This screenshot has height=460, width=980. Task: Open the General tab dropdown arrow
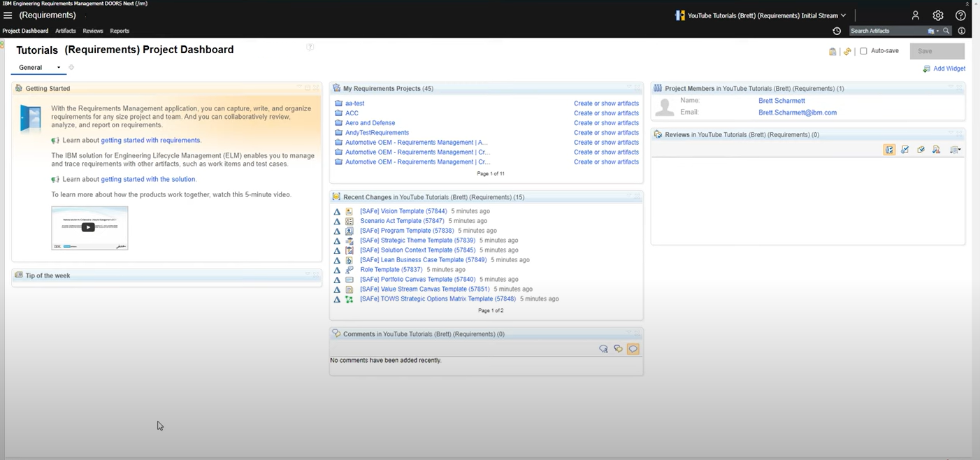pyautogui.click(x=59, y=68)
